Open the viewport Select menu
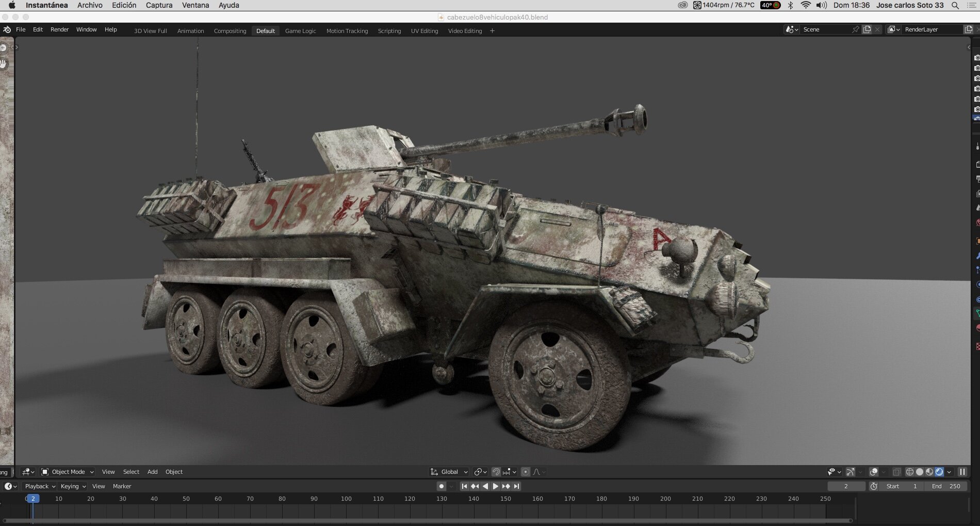 click(x=131, y=472)
